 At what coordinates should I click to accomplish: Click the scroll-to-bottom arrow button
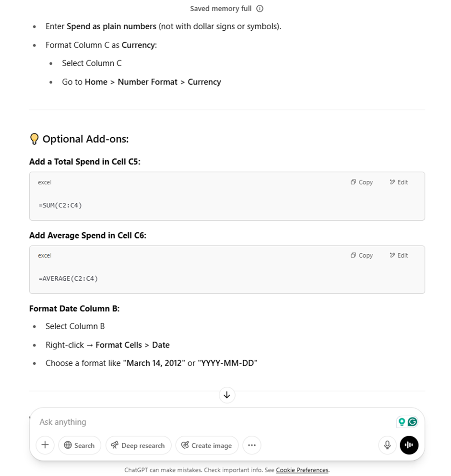pyautogui.click(x=227, y=395)
